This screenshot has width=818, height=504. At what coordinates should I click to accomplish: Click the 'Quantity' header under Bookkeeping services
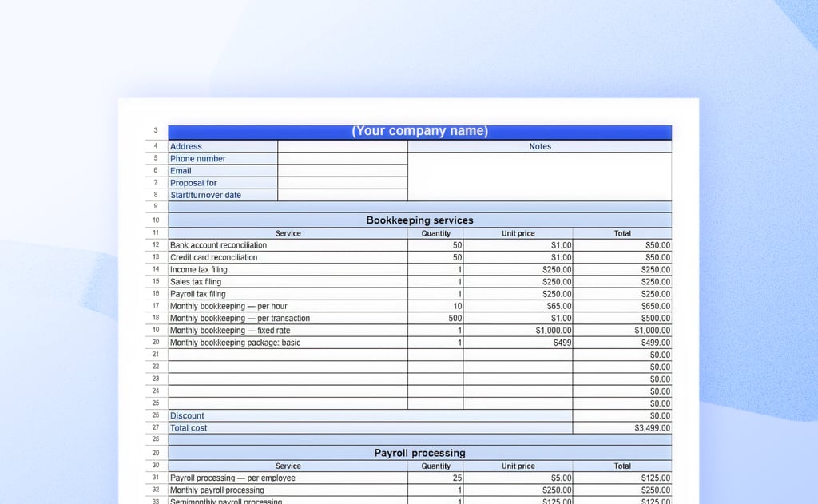point(435,233)
